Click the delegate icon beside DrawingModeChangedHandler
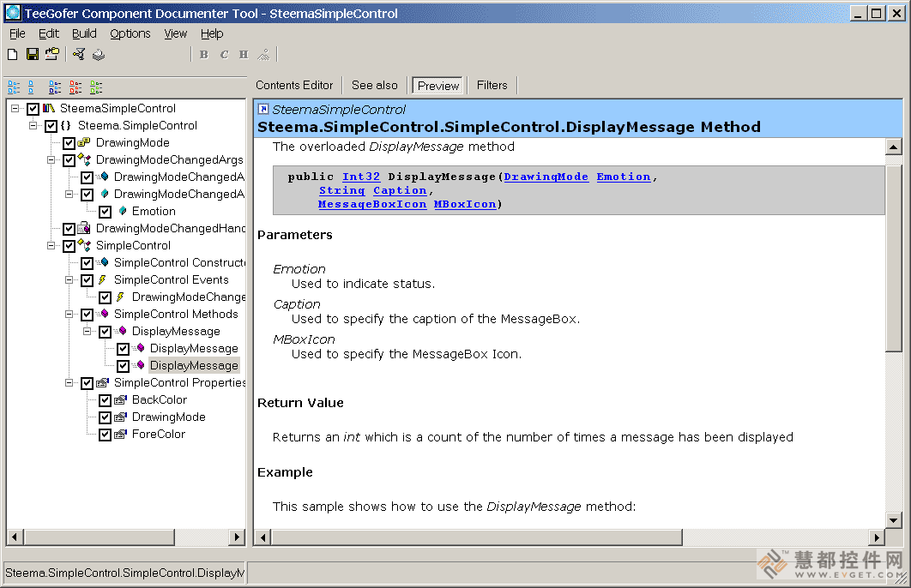Viewport: 911px width, 588px height. click(84, 228)
